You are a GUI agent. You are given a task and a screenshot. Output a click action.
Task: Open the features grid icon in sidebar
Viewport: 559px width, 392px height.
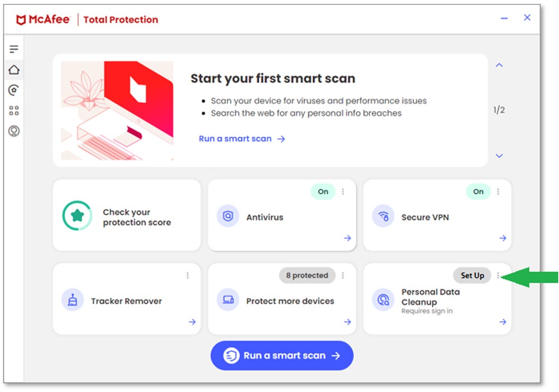tap(14, 111)
